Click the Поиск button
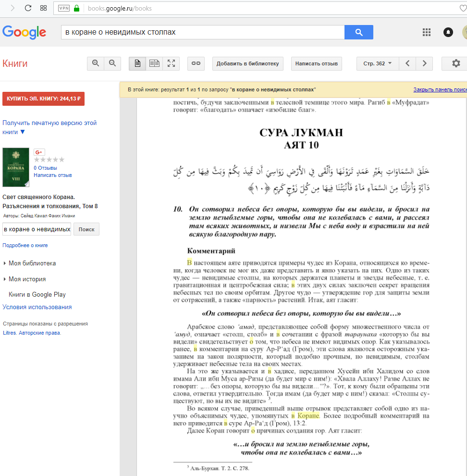This screenshot has height=476, width=467. 86,229
